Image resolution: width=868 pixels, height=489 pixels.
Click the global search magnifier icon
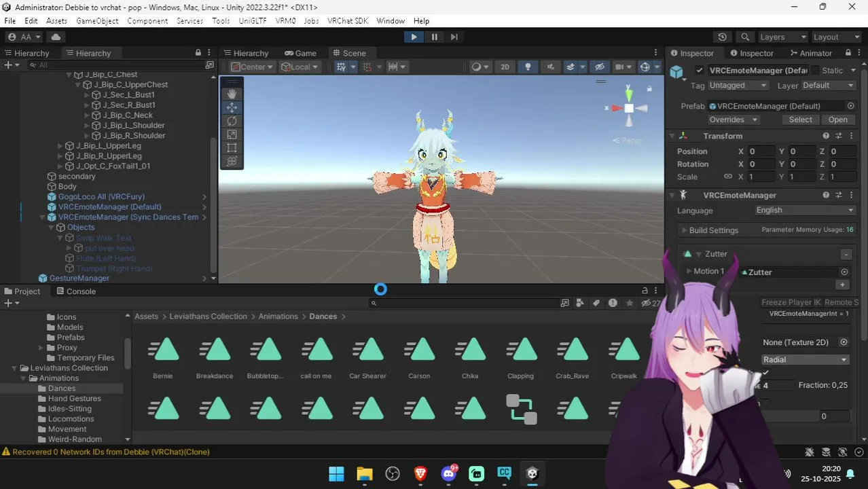[x=745, y=37]
